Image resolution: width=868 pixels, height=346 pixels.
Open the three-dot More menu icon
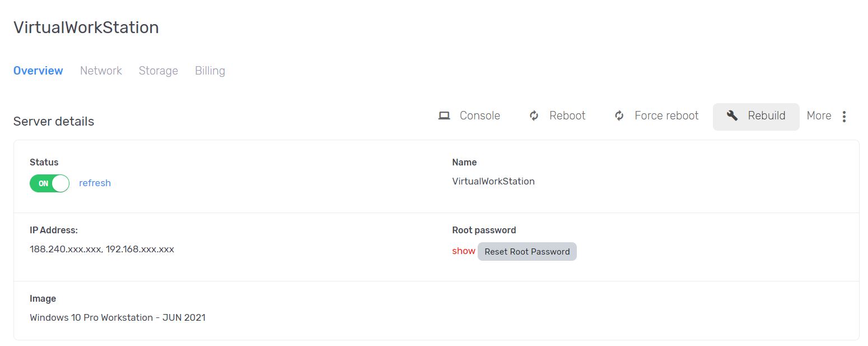point(844,116)
